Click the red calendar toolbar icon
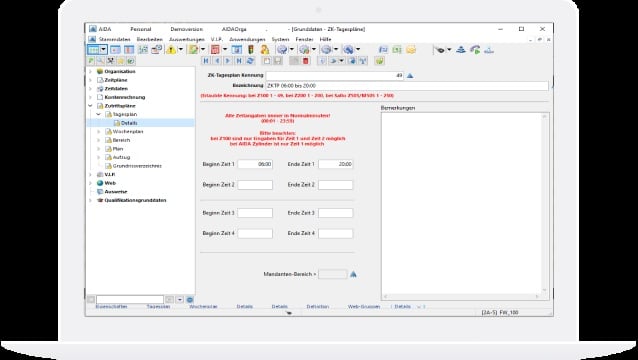638x360 pixels. 215,50
